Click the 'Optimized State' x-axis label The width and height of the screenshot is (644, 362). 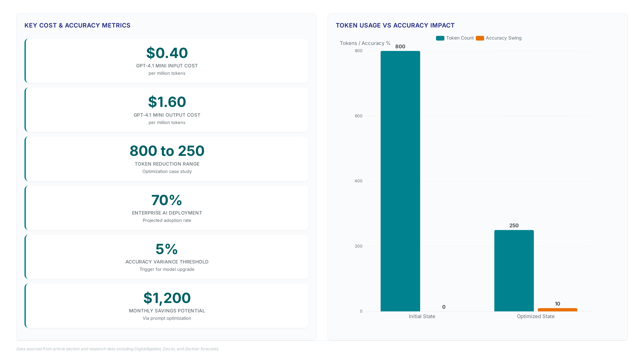tap(536, 316)
